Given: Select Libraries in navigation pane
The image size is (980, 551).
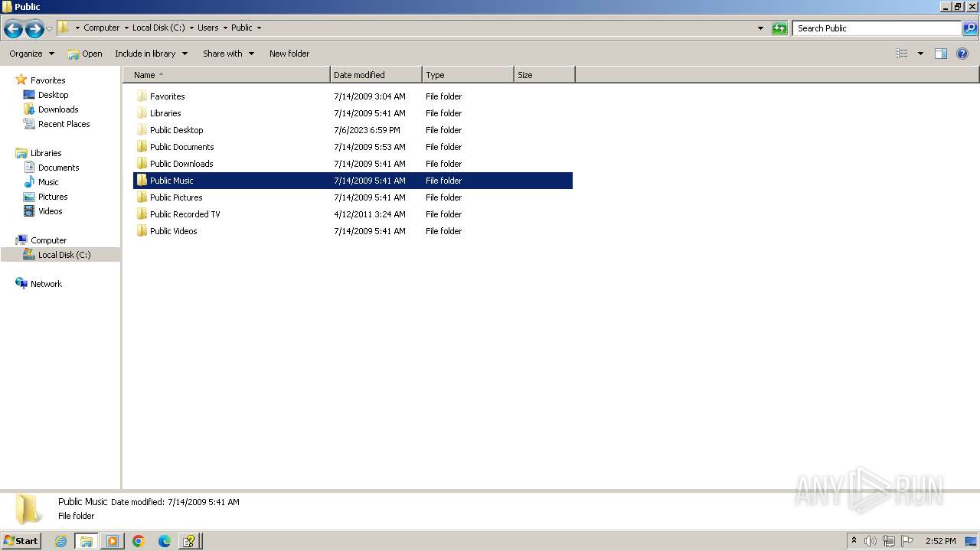Looking at the screenshot, I should point(38,153).
